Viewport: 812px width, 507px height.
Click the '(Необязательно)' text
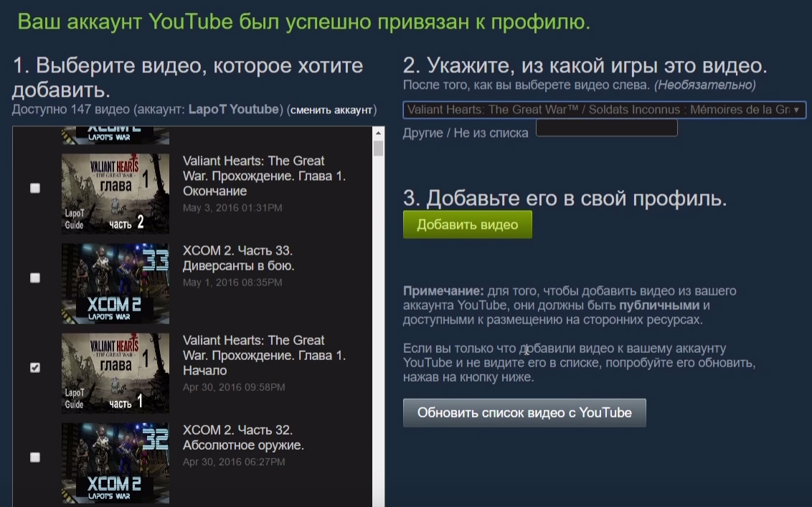point(705,85)
